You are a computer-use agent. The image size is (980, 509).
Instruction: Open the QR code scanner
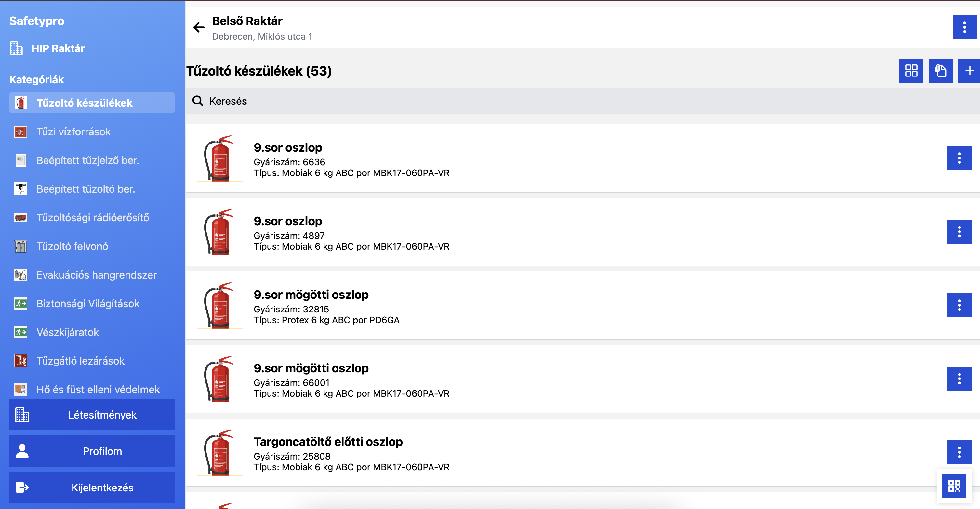954,485
